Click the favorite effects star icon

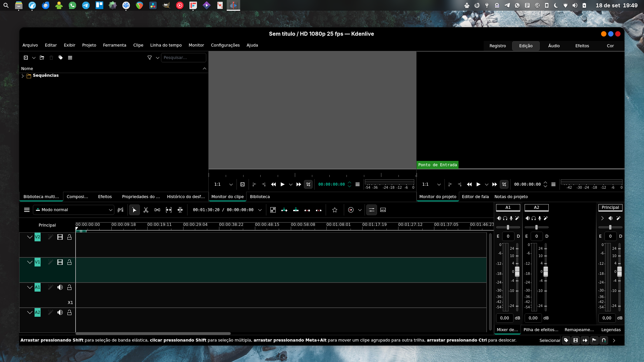point(335,210)
